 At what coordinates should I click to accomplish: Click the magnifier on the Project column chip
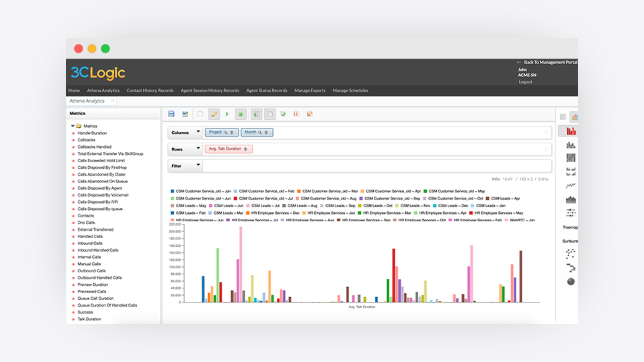coord(225,132)
